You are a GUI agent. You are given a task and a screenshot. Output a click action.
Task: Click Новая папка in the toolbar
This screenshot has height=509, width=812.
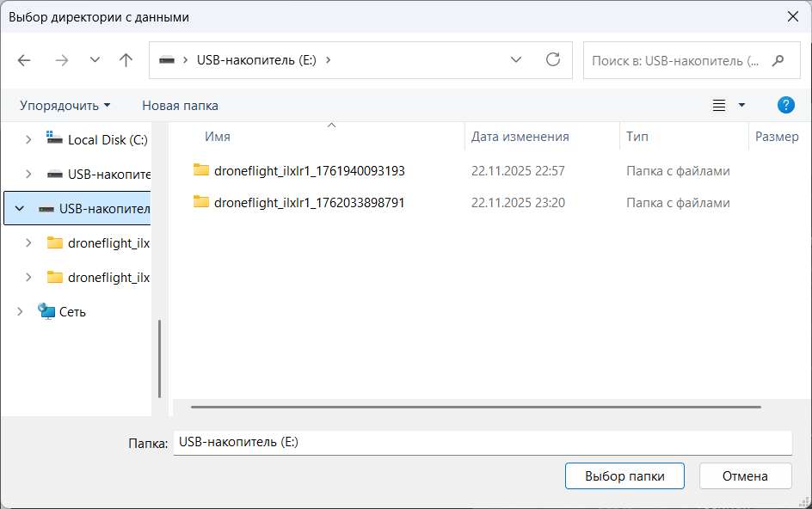(180, 105)
